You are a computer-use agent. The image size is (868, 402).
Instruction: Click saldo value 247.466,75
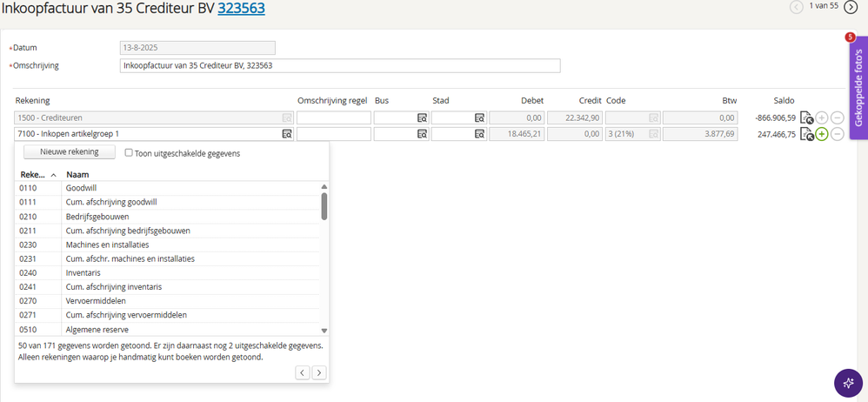[777, 135]
